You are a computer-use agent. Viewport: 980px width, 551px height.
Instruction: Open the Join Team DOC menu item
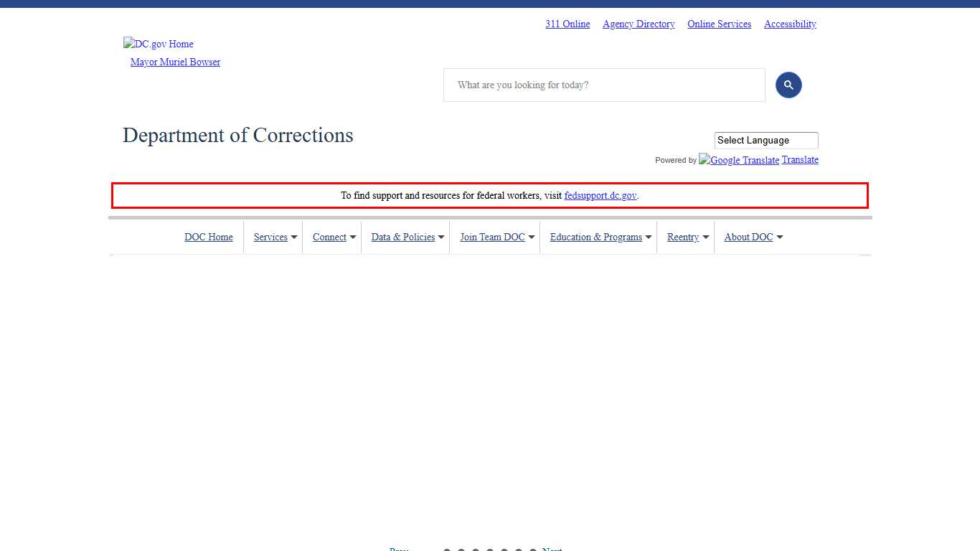tap(492, 237)
